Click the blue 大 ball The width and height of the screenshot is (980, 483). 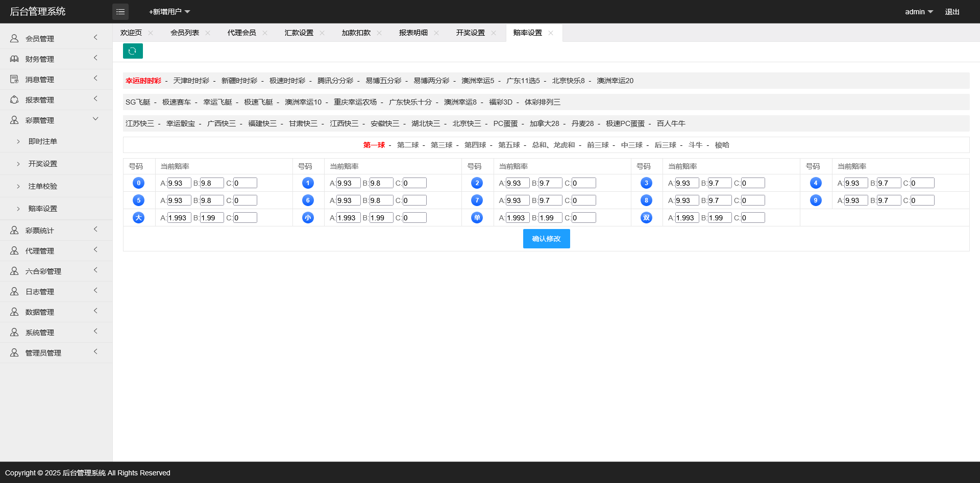click(x=138, y=218)
